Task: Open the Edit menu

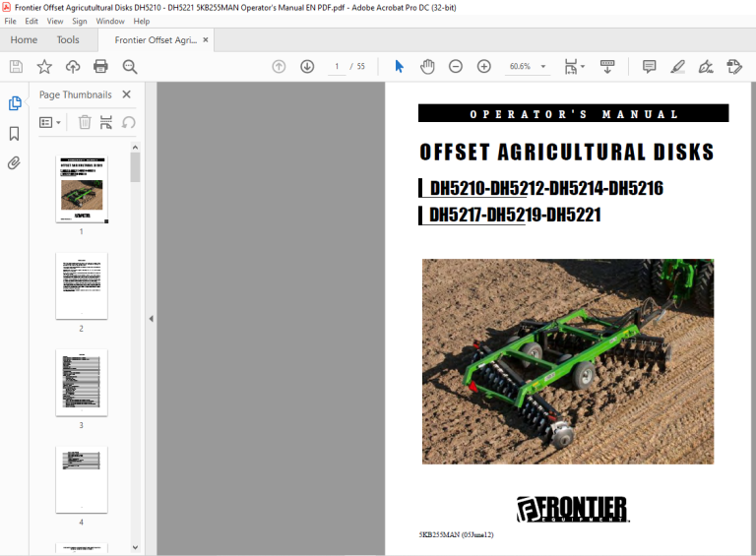Action: pyautogui.click(x=31, y=22)
